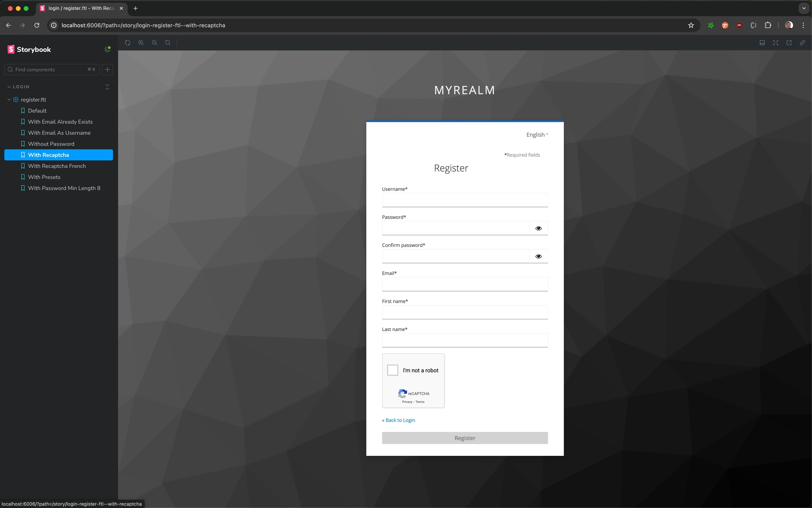Click the Storybook remount component icon

click(x=128, y=43)
